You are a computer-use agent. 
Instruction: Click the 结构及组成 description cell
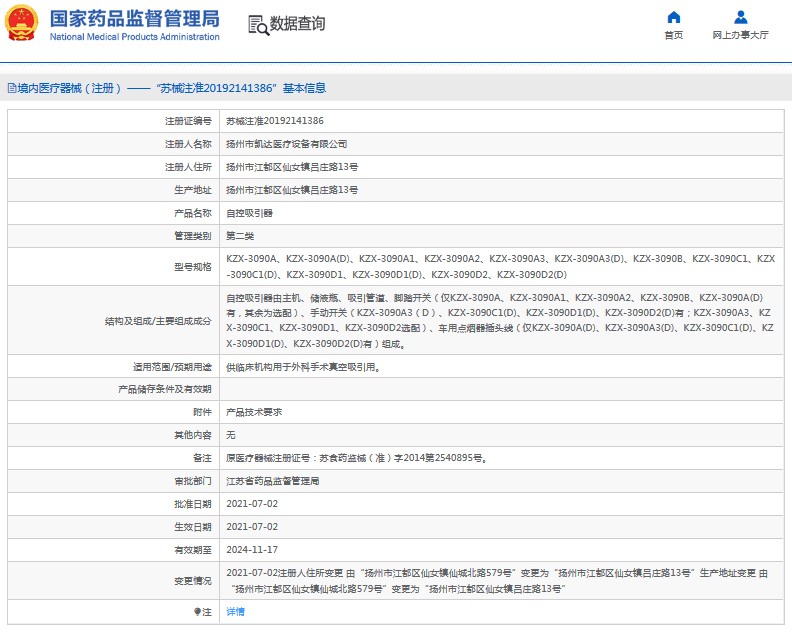click(x=500, y=320)
